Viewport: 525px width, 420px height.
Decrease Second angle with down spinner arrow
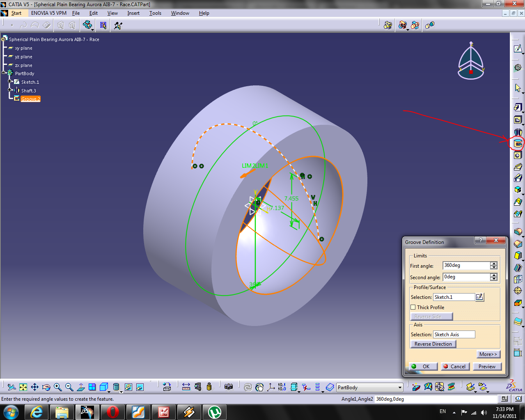[x=494, y=279]
